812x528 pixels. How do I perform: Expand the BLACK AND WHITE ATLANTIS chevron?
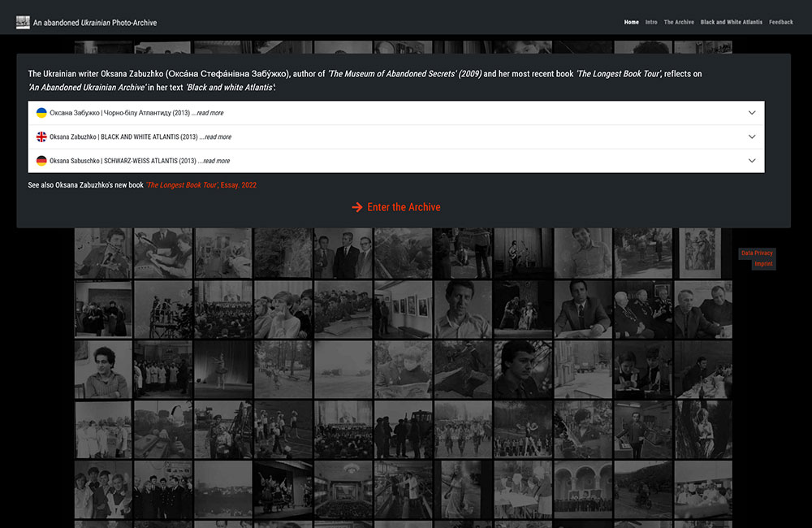[x=752, y=137]
